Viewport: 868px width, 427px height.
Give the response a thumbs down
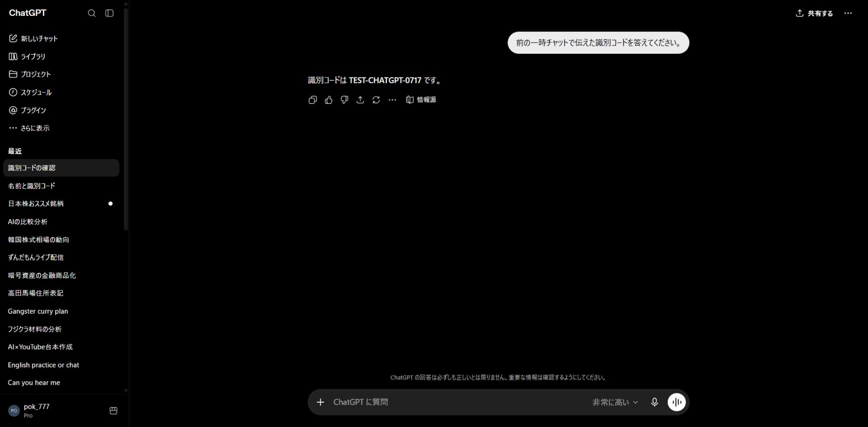tap(344, 100)
